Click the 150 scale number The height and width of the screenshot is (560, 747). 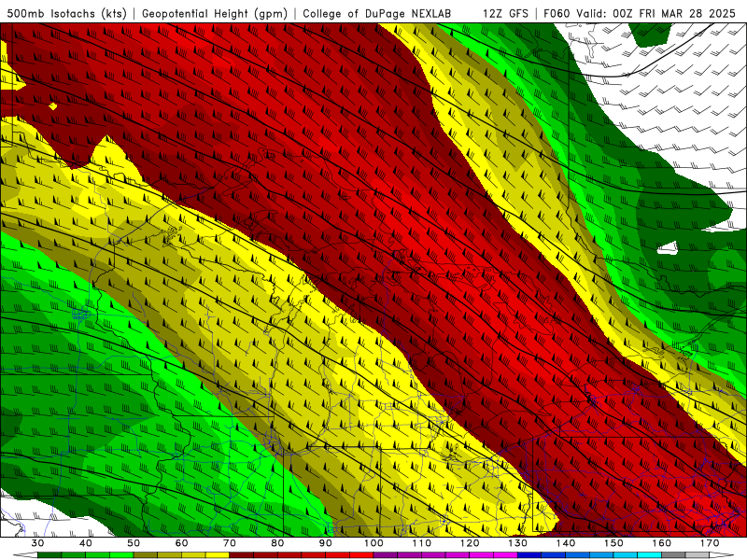614,543
